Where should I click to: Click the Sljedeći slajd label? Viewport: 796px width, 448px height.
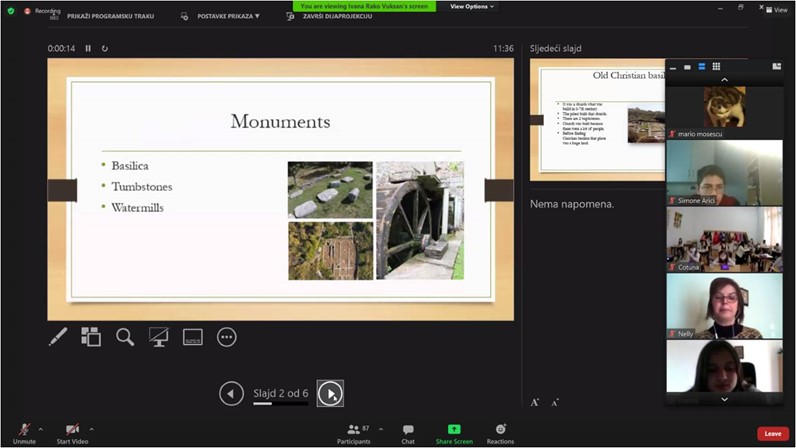[555, 49]
